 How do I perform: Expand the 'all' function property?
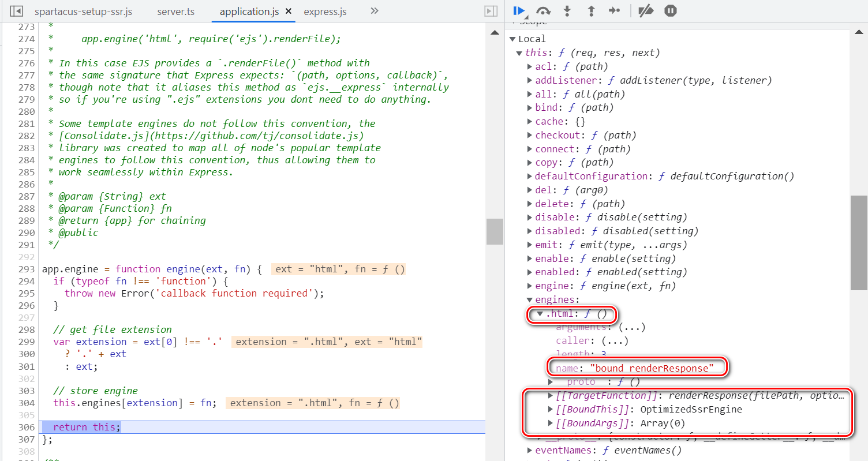(x=529, y=94)
